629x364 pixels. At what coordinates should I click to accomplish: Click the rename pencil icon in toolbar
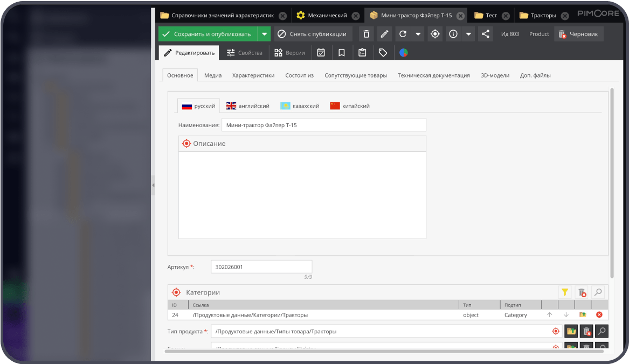pyautogui.click(x=384, y=34)
